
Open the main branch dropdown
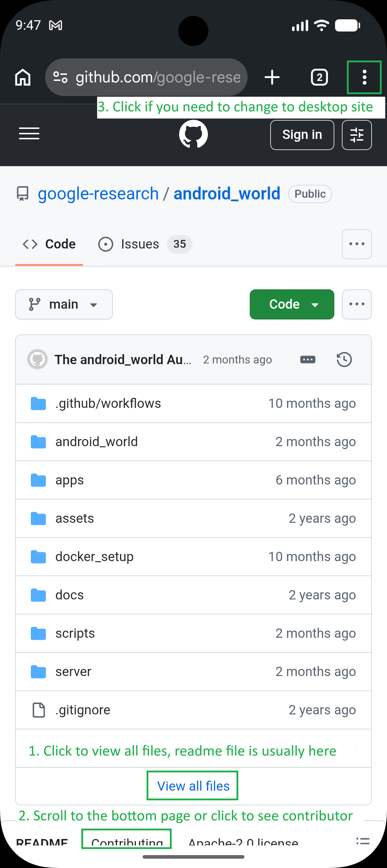click(x=64, y=304)
